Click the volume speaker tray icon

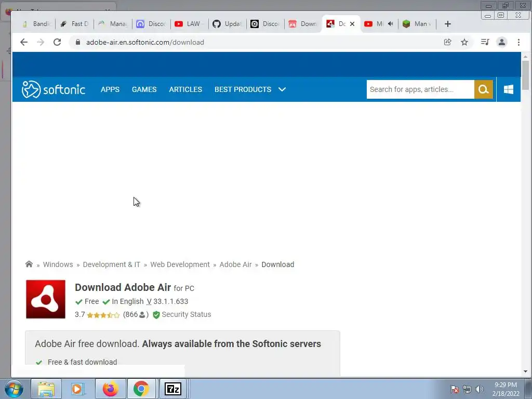tap(479, 389)
